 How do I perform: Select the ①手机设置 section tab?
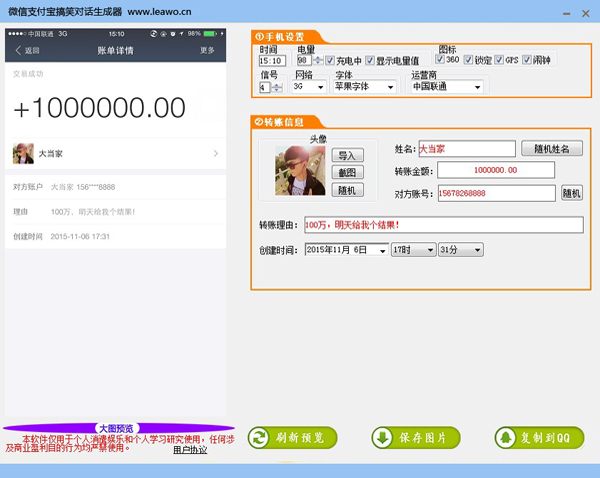[285, 37]
